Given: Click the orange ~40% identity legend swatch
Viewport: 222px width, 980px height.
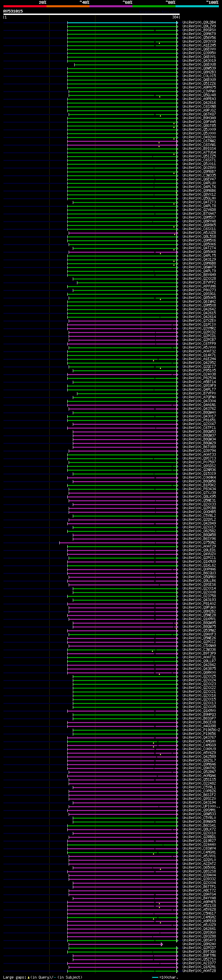Looking at the screenshot, I should (x=68, y=6).
